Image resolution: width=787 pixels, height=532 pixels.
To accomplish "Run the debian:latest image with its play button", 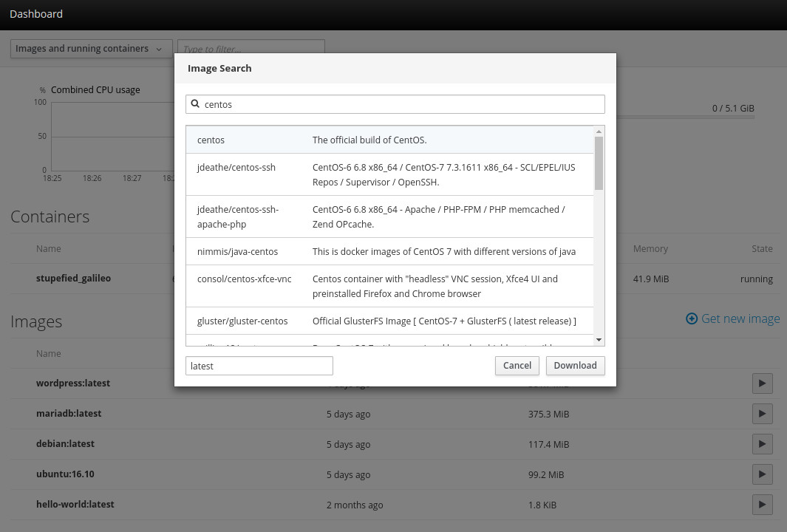I will (762, 444).
